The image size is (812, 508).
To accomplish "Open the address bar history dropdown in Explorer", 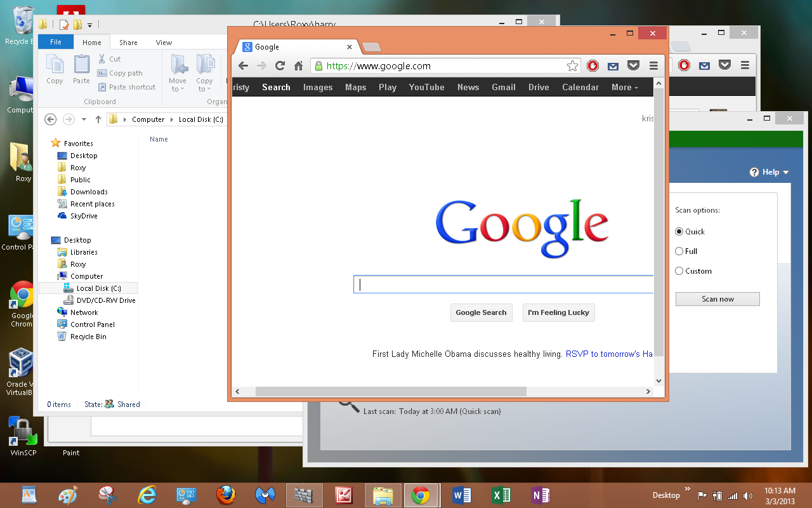I will click(x=84, y=119).
